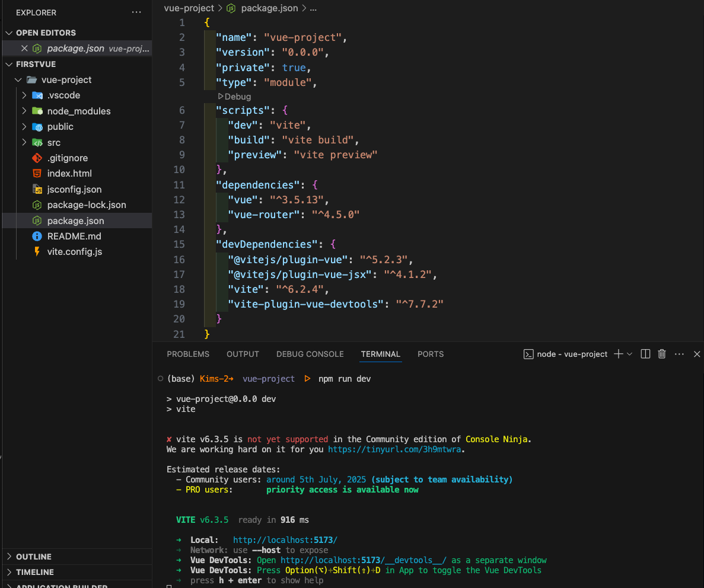704x588 pixels.
Task: Select the TERMINAL tab
Action: [380, 354]
